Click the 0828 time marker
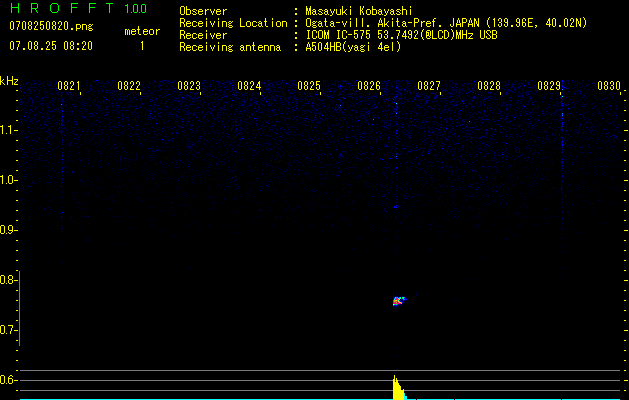The image size is (629, 400). tap(489, 86)
